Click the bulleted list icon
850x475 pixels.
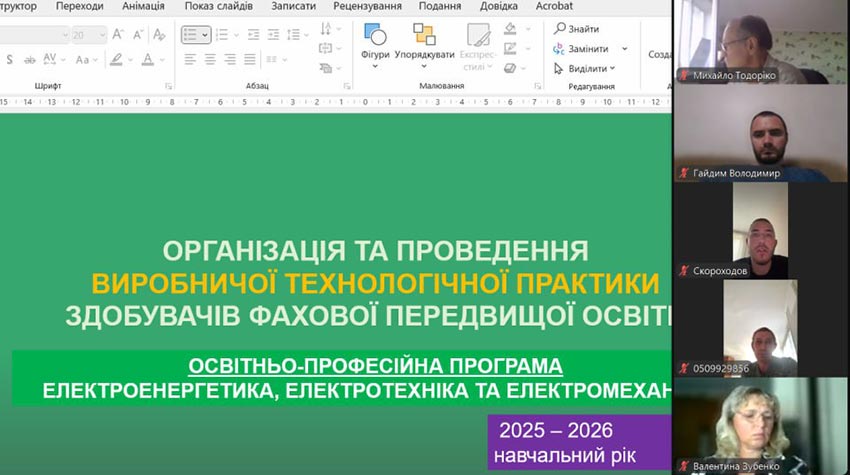(191, 34)
